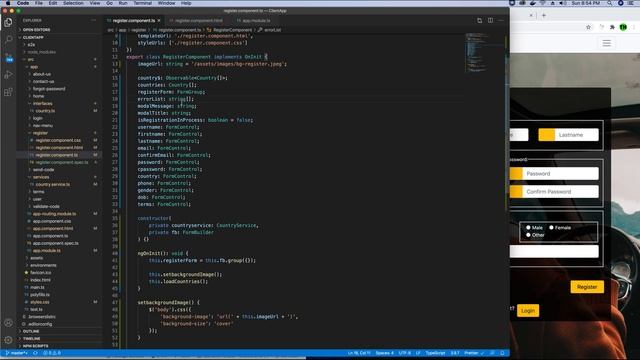Image resolution: width=640 pixels, height=360 pixels.
Task: Close the current browser tab
Action: [x=531, y=16]
